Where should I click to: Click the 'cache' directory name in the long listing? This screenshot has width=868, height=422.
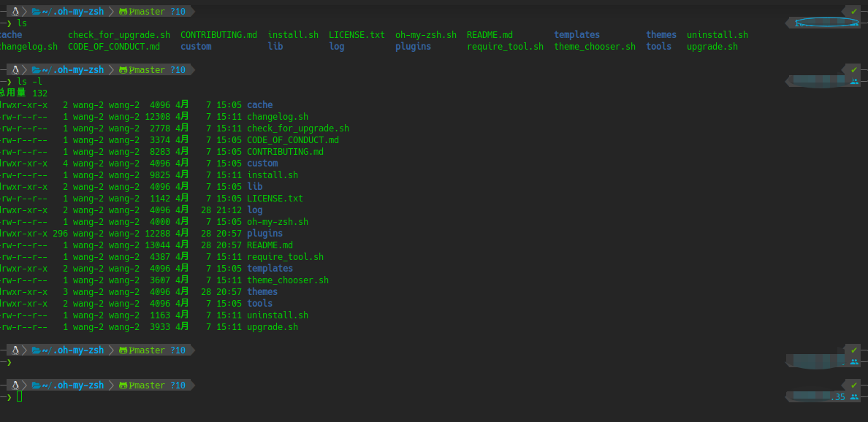259,105
